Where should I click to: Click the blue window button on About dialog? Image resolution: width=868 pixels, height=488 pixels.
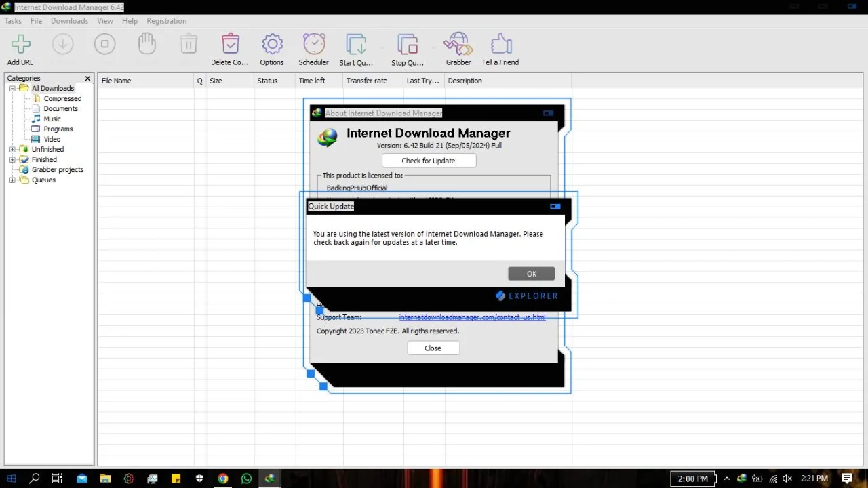click(x=549, y=113)
